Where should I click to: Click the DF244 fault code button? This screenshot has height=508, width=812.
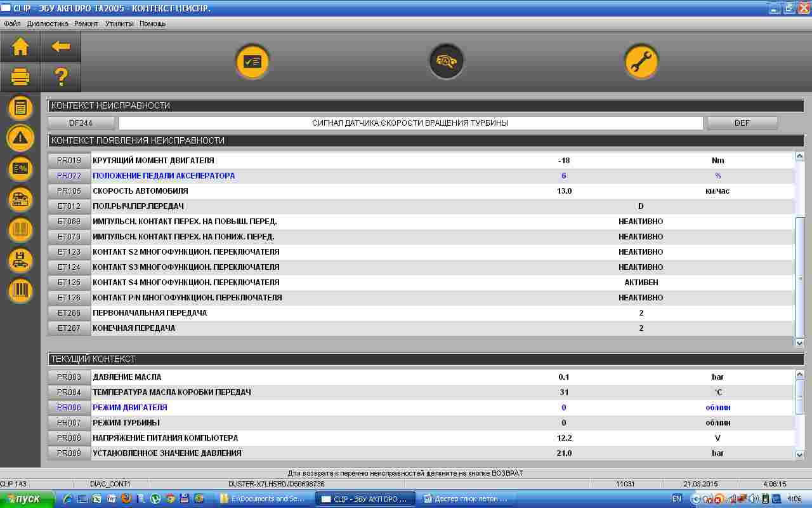pyautogui.click(x=81, y=123)
